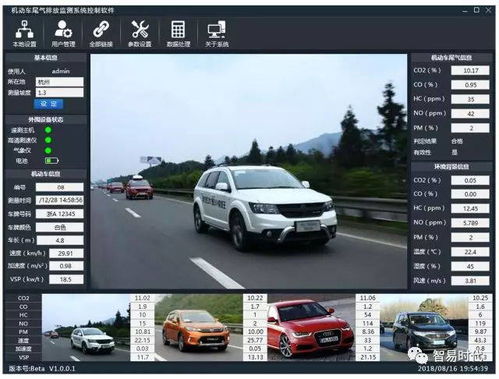Screen dimensions: 499x379
Task: Select the white SUV thumbnail
Action: click(x=86, y=328)
